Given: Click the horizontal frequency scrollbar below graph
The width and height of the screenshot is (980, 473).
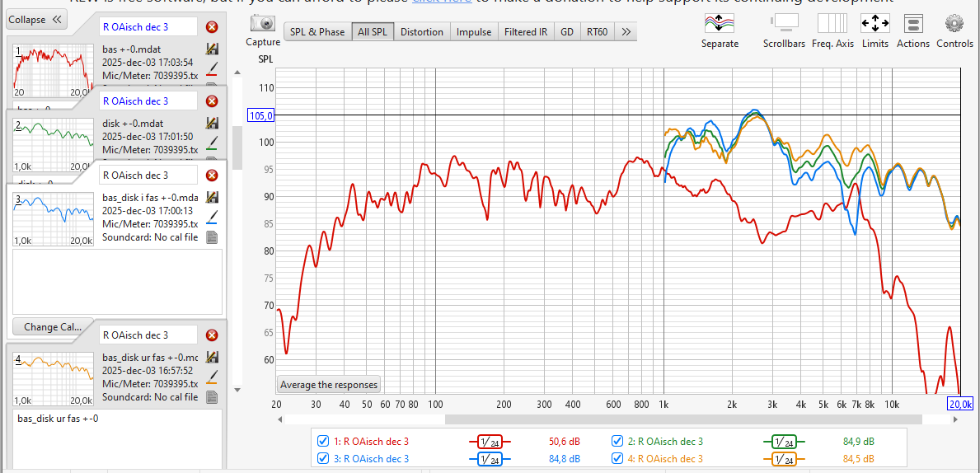Looking at the screenshot, I should click(x=610, y=419).
